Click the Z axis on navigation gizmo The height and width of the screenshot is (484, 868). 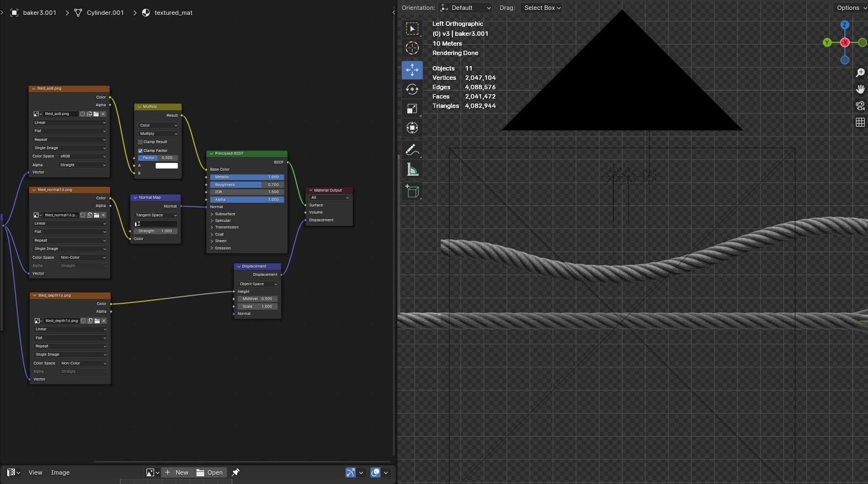pos(845,25)
